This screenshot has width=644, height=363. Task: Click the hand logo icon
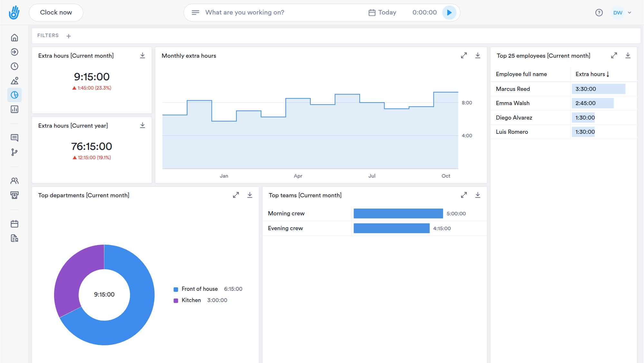click(14, 12)
